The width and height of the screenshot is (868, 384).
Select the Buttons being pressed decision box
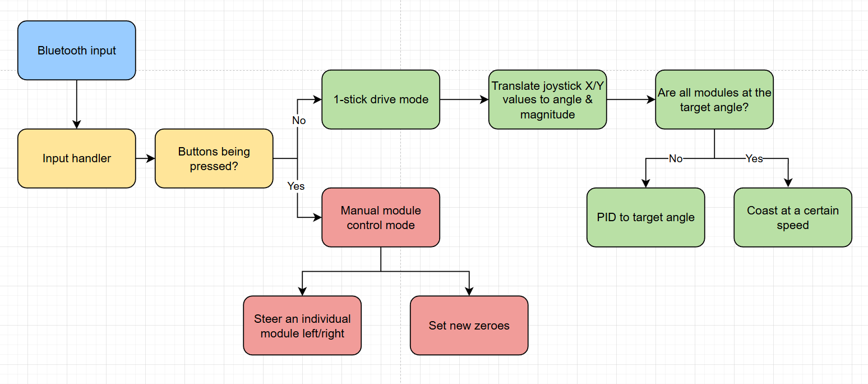tap(214, 158)
